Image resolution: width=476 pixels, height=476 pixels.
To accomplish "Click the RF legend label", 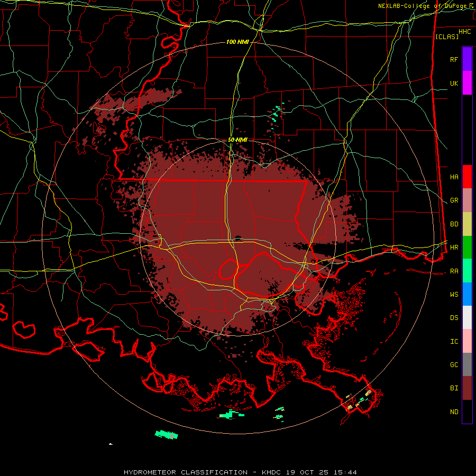I will pos(454,59).
